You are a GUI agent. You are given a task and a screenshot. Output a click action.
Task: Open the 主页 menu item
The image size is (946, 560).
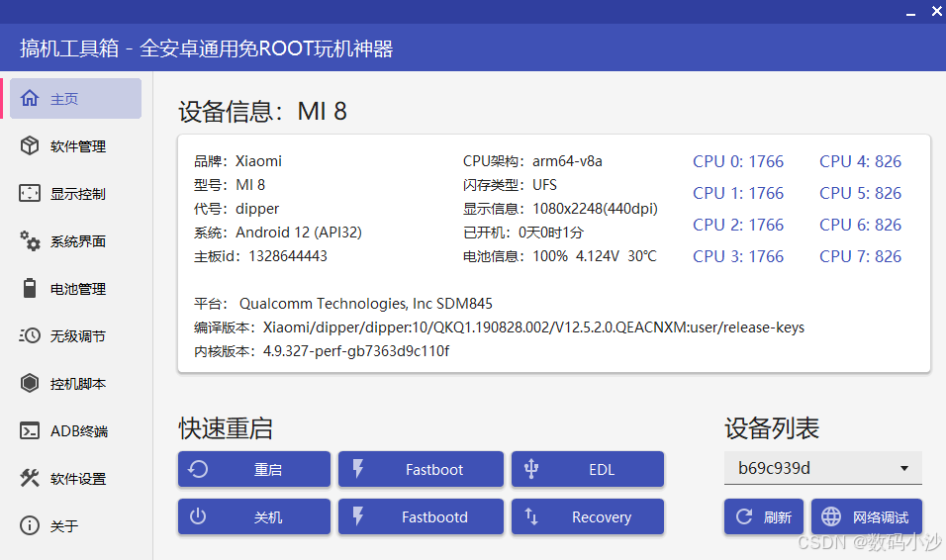click(75, 98)
